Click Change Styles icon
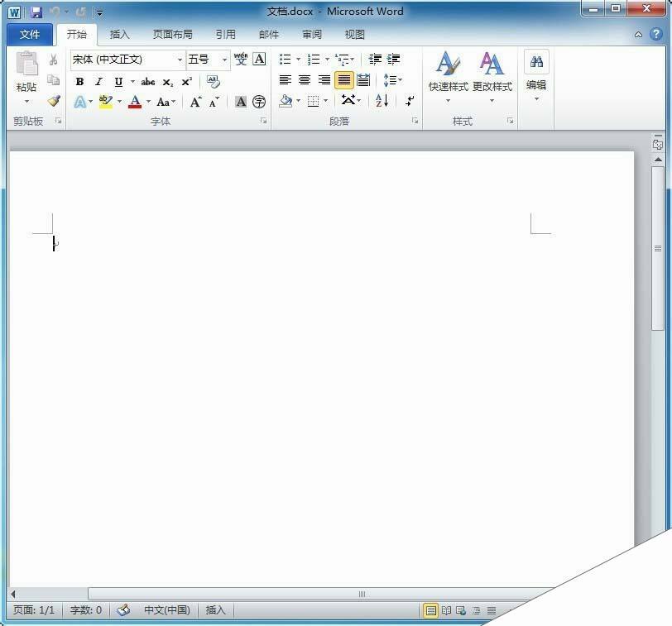Viewport: 672px width, 626px height. (x=492, y=64)
